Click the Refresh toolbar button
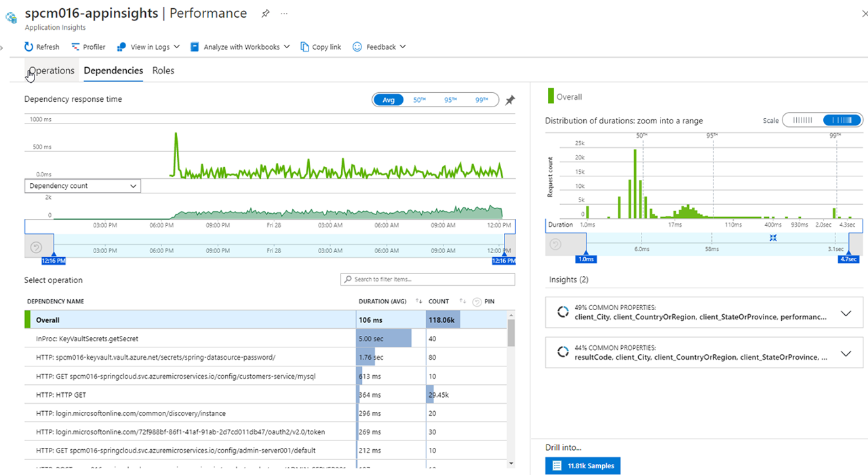 (x=42, y=47)
